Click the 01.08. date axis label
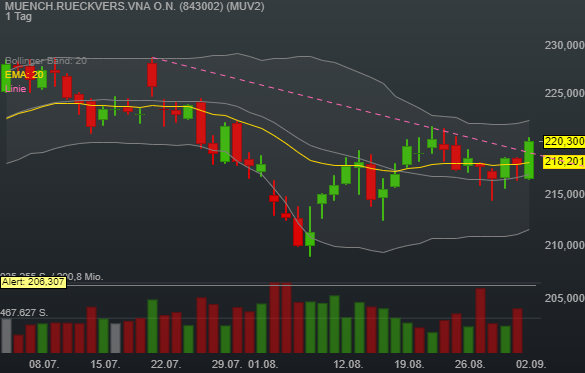Screen dimensions: 585x373 (x=263, y=364)
